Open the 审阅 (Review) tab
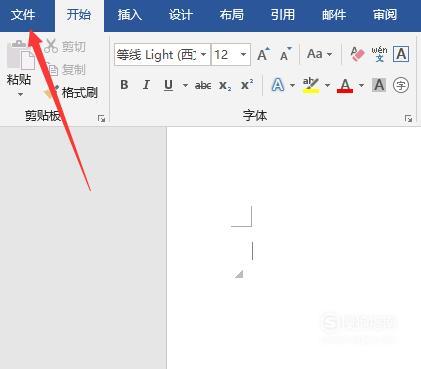 coord(385,15)
